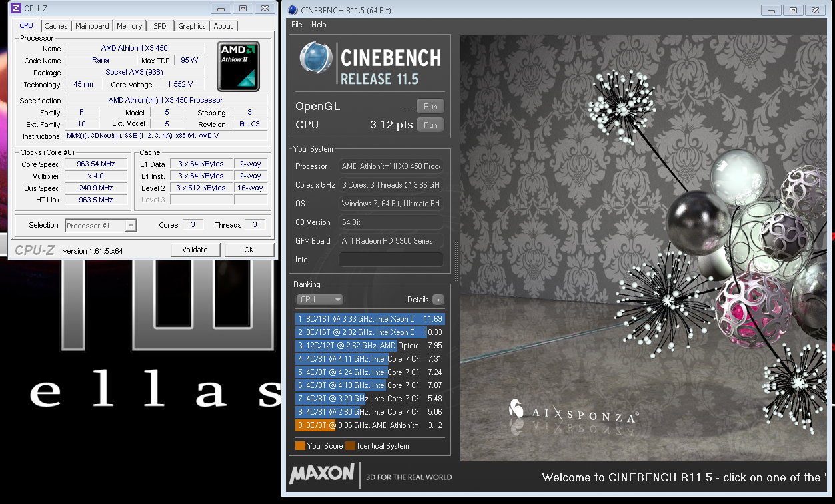The width and height of the screenshot is (835, 504).
Task: Click the Core Voltage value 1.552 V
Action: [181, 85]
